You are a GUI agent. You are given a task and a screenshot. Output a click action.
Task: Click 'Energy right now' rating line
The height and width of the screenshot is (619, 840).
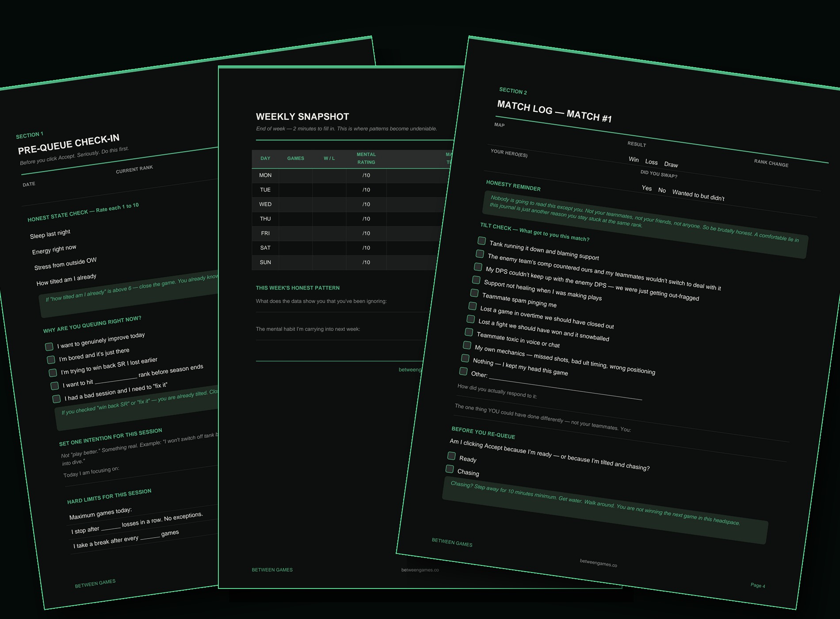point(54,249)
